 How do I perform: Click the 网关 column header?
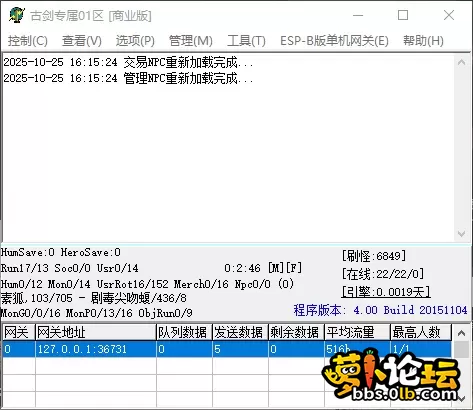(x=19, y=332)
